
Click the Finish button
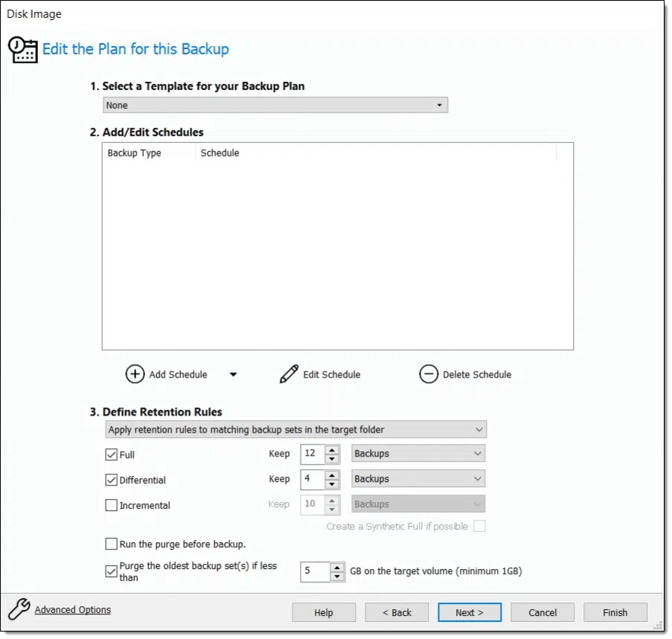[x=615, y=612]
